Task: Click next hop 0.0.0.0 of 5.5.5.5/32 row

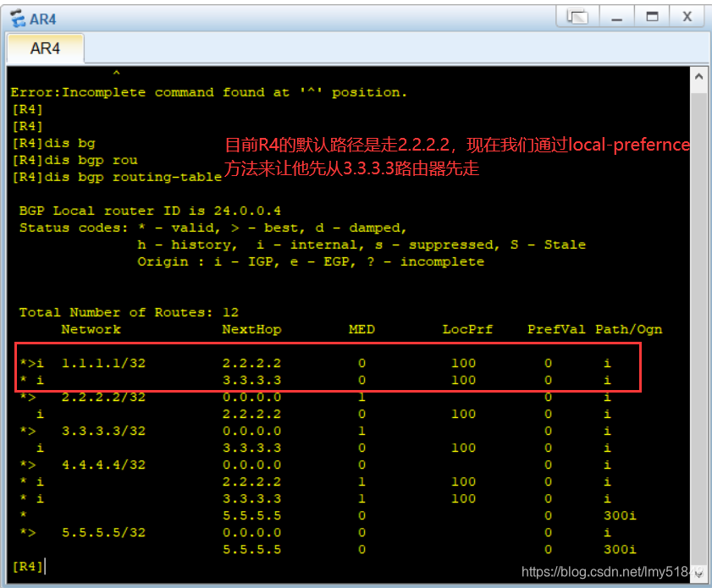Action: pyautogui.click(x=251, y=532)
